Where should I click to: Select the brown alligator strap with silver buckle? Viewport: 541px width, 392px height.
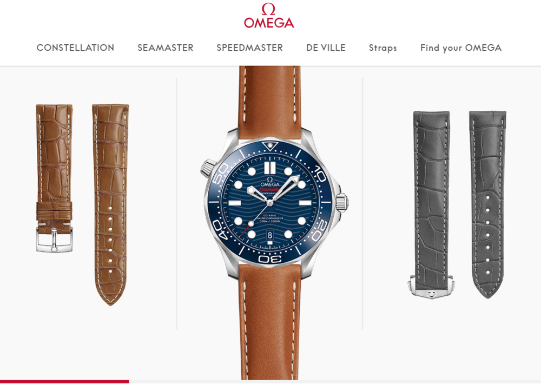click(x=55, y=178)
